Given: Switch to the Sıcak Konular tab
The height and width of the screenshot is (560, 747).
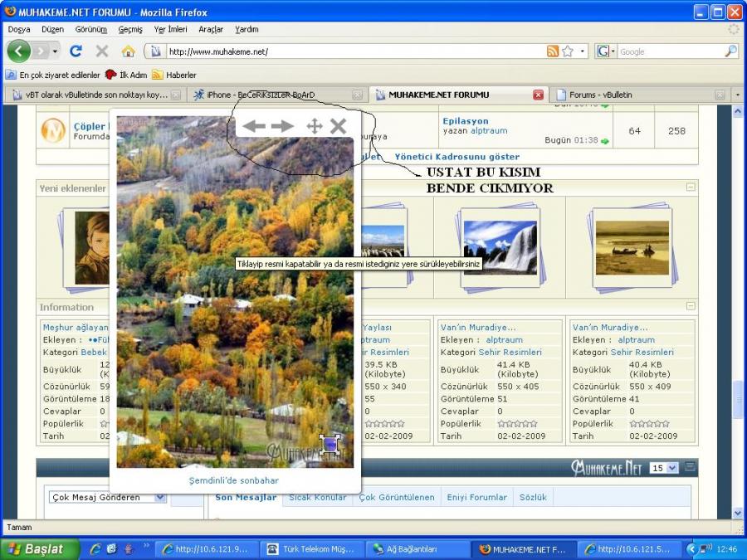Looking at the screenshot, I should pyautogui.click(x=318, y=497).
